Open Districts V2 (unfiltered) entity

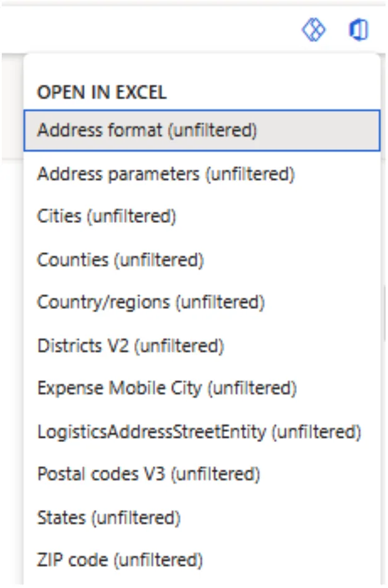(130, 346)
